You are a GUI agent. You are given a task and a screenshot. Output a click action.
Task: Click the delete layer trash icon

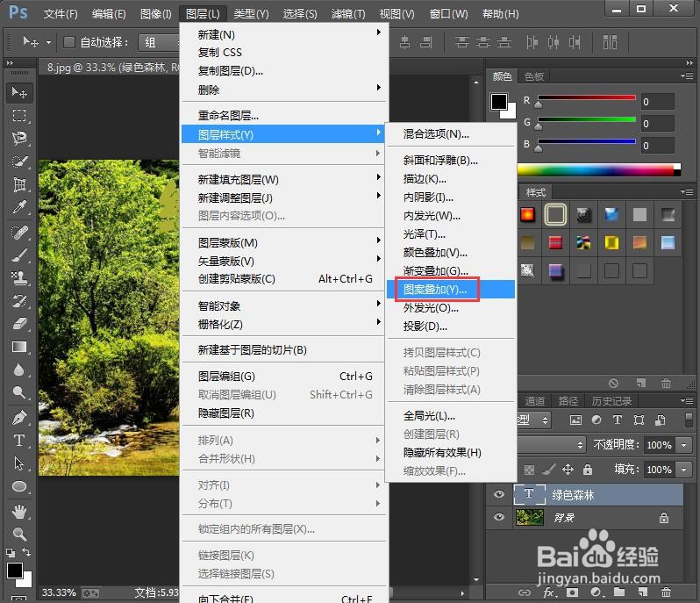pyautogui.click(x=666, y=592)
